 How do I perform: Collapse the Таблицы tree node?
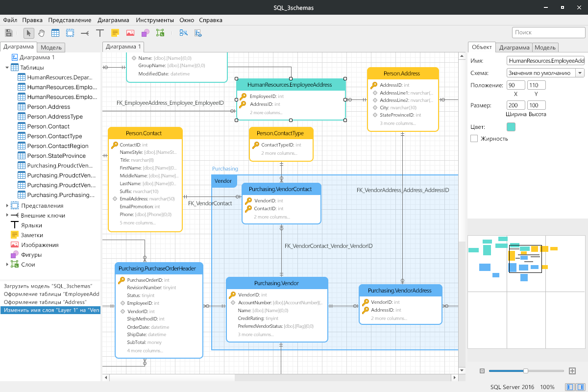(7, 68)
